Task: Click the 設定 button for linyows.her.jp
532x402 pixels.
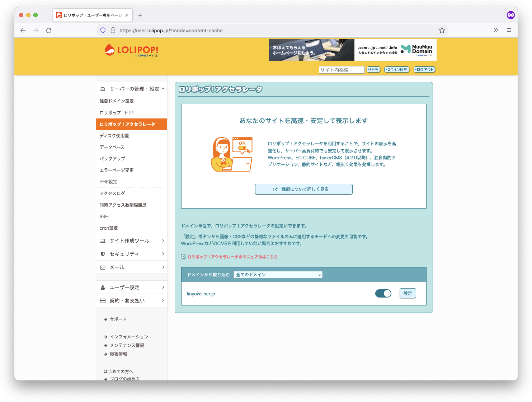Action: pos(408,293)
